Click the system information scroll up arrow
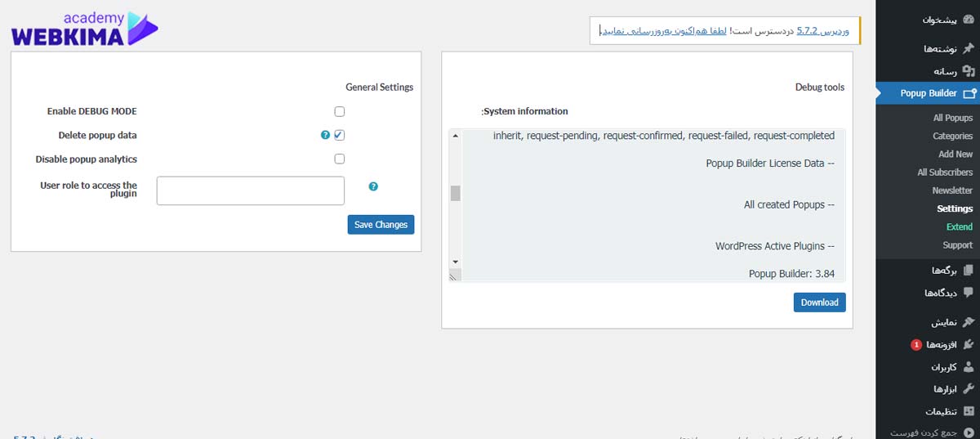Image resolution: width=980 pixels, height=439 pixels. click(455, 136)
